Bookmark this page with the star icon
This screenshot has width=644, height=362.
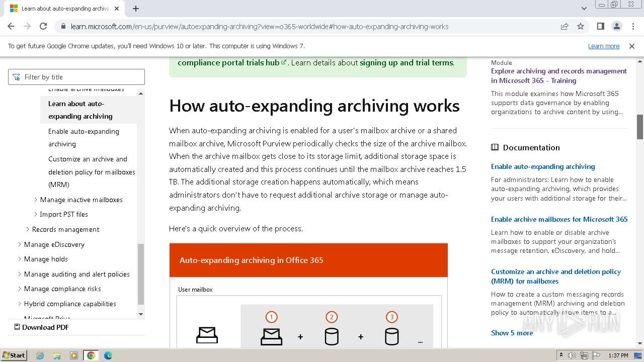(581, 26)
